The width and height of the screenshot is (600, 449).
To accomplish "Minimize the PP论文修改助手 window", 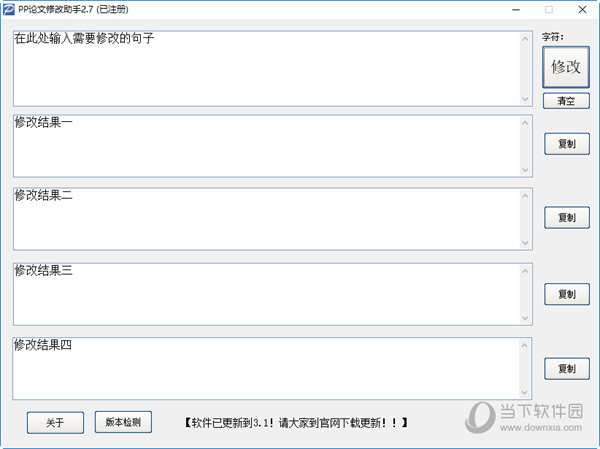I will click(516, 10).
